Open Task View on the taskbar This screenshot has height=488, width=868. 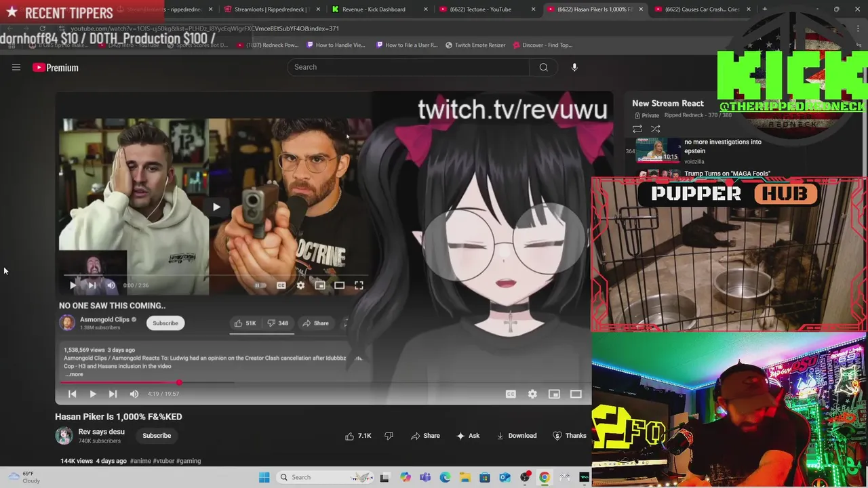coord(384,477)
